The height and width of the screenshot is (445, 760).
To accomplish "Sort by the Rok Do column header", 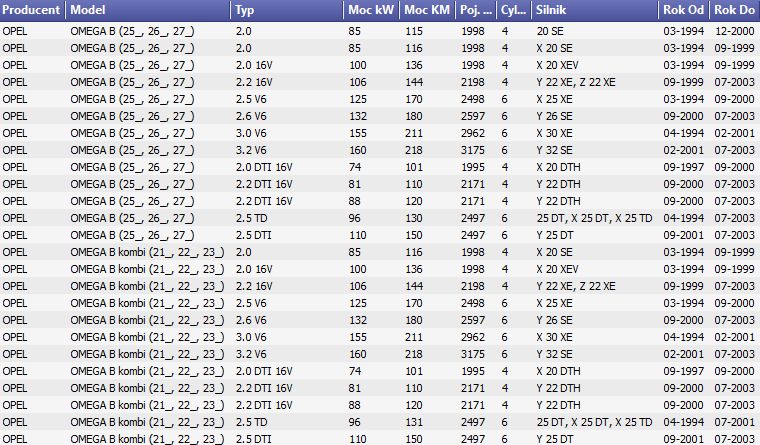I will 735,10.
